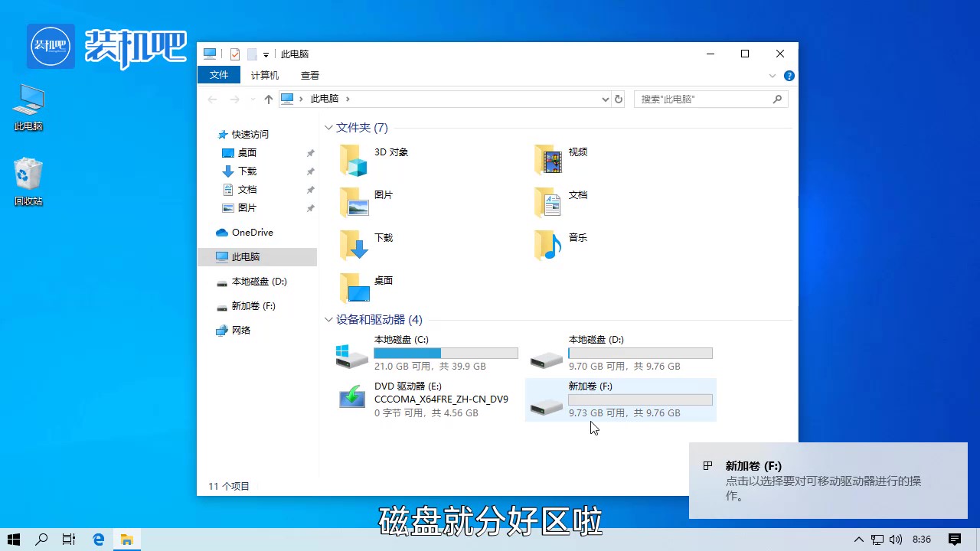Navigate up with the parent folder arrow
The width and height of the screenshot is (980, 551).
pyautogui.click(x=267, y=99)
